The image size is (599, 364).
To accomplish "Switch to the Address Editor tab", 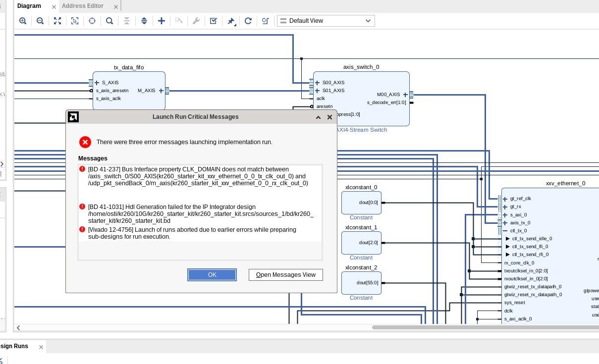I will coord(82,6).
